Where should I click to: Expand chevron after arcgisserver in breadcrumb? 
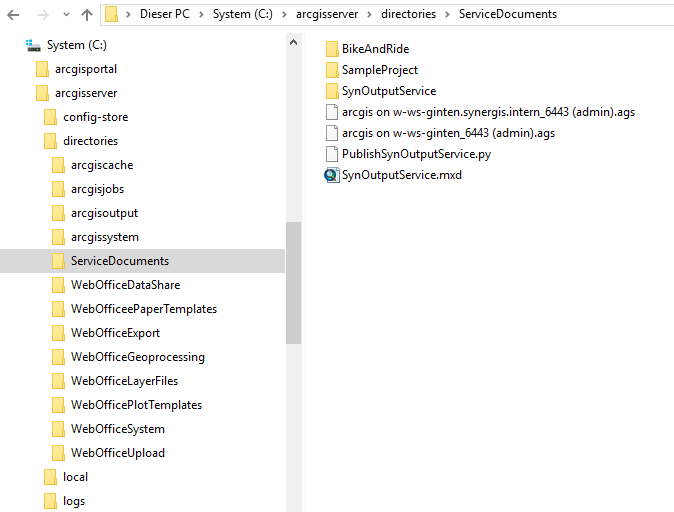(369, 15)
